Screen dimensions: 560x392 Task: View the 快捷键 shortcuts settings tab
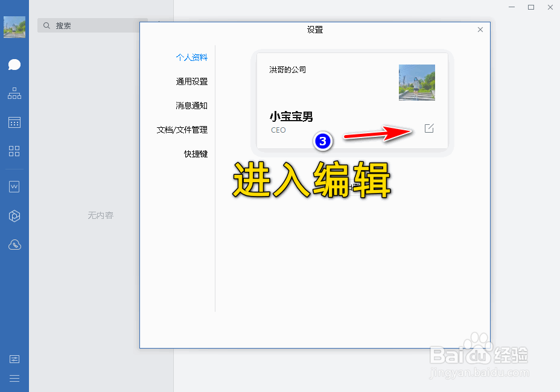click(196, 153)
